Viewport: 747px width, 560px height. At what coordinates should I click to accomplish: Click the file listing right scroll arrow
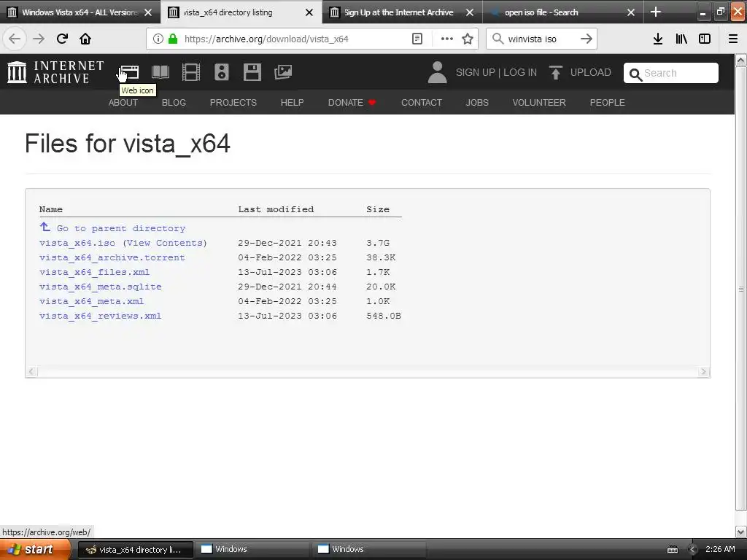tap(704, 371)
